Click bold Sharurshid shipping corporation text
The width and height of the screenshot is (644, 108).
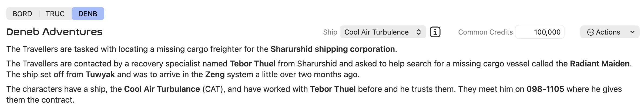coord(333,49)
